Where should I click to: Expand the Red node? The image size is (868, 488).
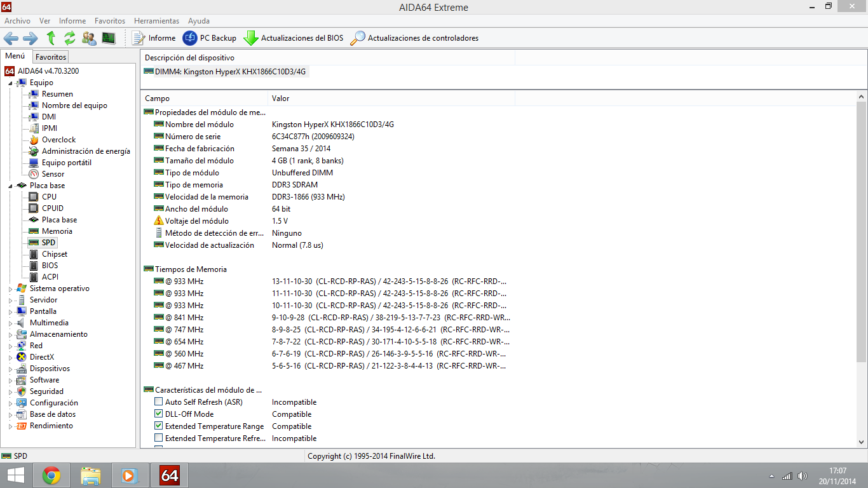11,346
